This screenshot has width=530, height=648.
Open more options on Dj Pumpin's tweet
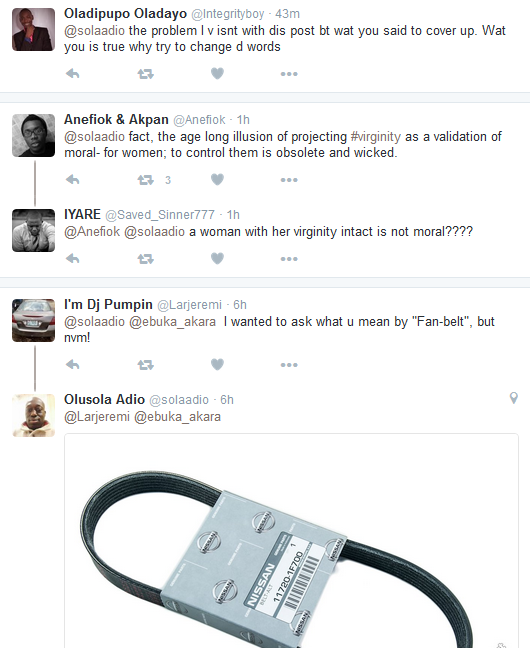[x=289, y=364]
